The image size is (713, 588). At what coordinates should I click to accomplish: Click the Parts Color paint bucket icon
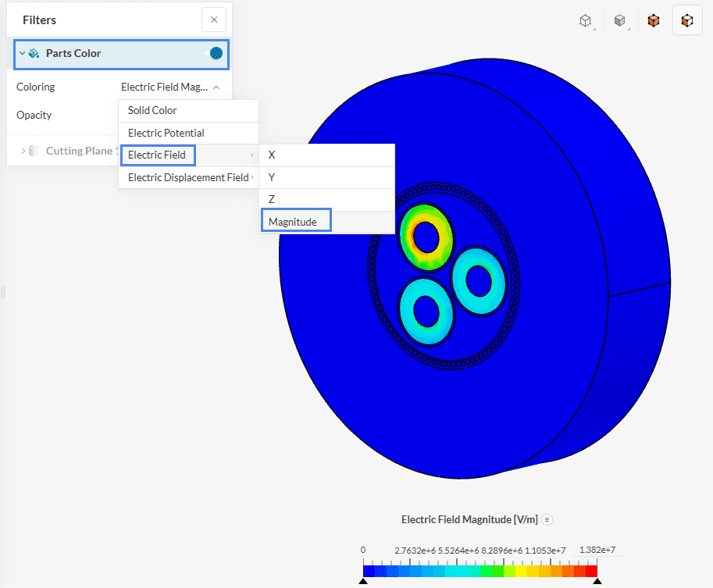(x=34, y=54)
